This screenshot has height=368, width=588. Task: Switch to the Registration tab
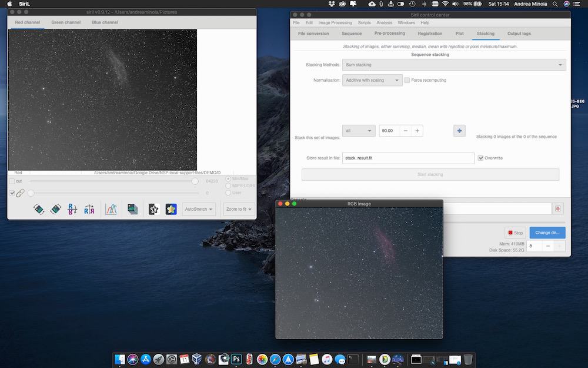tap(430, 34)
